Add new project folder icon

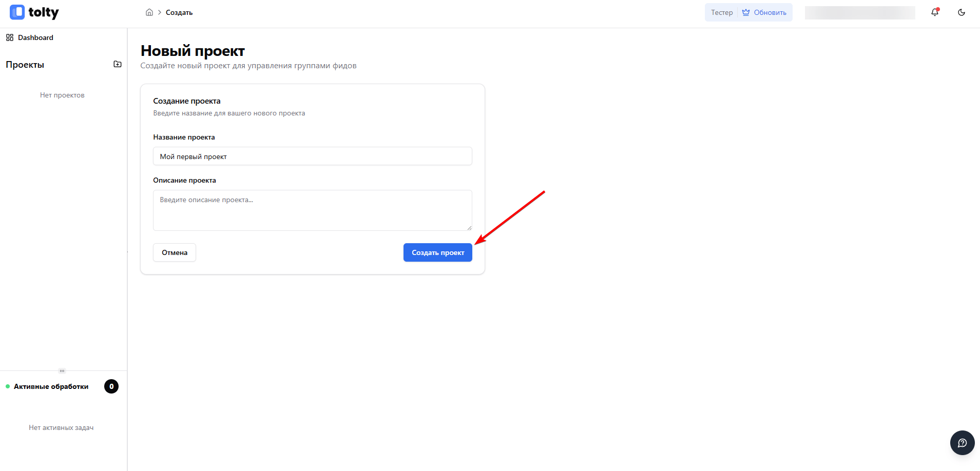pyautogui.click(x=118, y=64)
